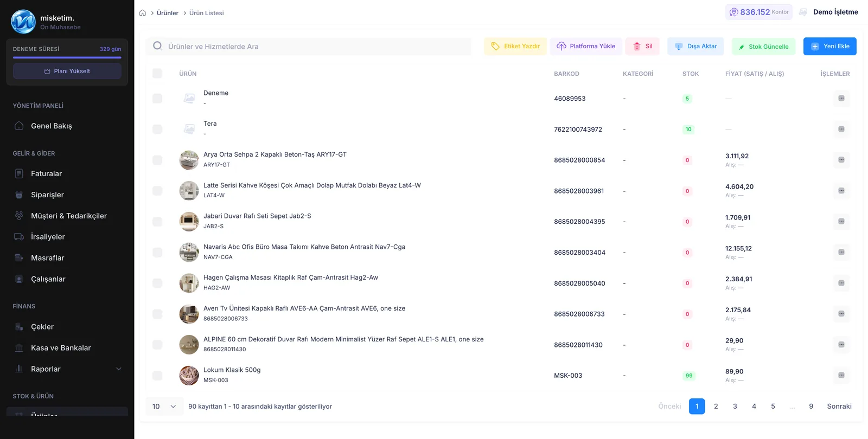Screen dimensions: 868x439
Task: Open the rows-per-page dropdown showing 10
Action: pyautogui.click(x=164, y=406)
